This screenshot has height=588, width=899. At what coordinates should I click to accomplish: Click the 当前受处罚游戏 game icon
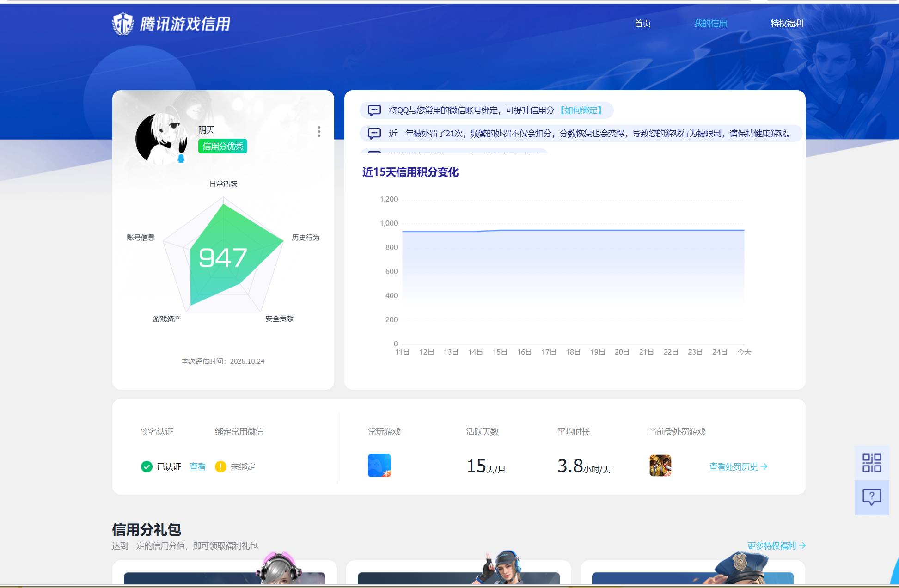(x=660, y=465)
